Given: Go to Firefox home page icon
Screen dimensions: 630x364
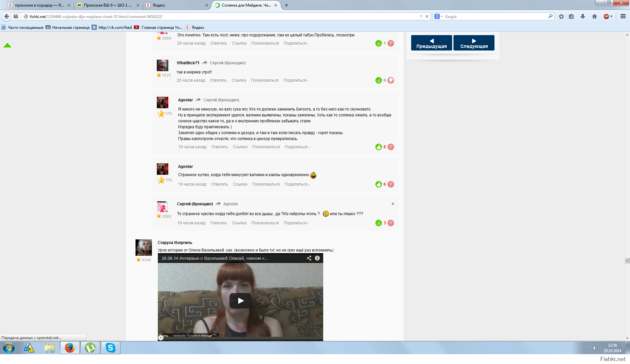Looking at the screenshot, I should coord(595,16).
